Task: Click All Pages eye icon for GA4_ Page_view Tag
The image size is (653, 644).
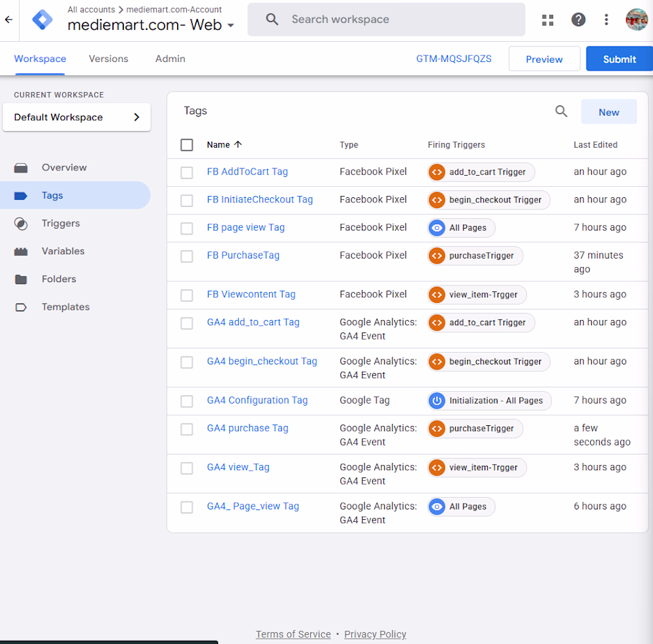Action: (x=437, y=507)
